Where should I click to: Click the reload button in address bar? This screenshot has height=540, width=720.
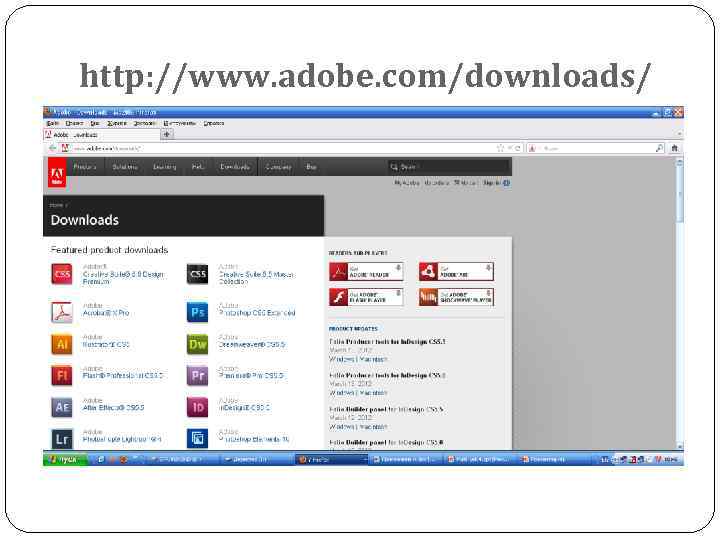[x=517, y=148]
